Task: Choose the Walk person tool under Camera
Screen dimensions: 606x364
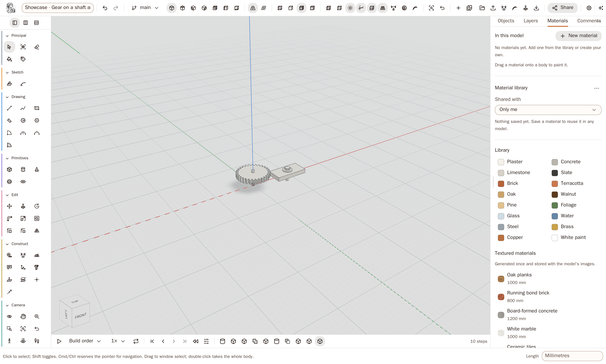Action: (9, 341)
